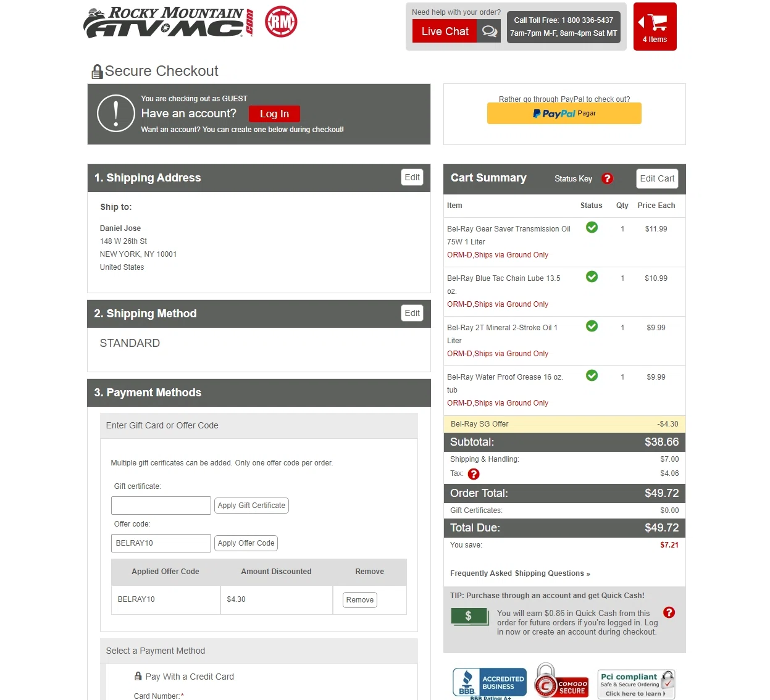This screenshot has height=700, width=770.
Task: Click the Bel-Ray Water Proof Grease item
Action: click(505, 383)
